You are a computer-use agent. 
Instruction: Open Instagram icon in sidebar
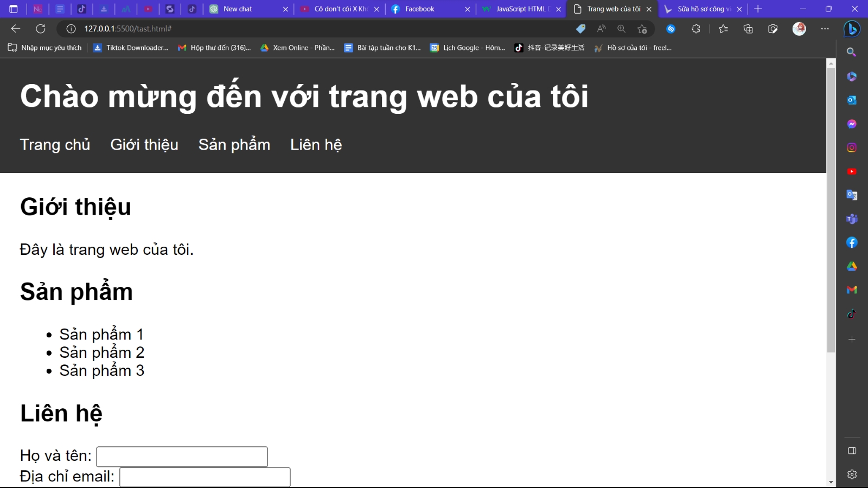pos(852,147)
